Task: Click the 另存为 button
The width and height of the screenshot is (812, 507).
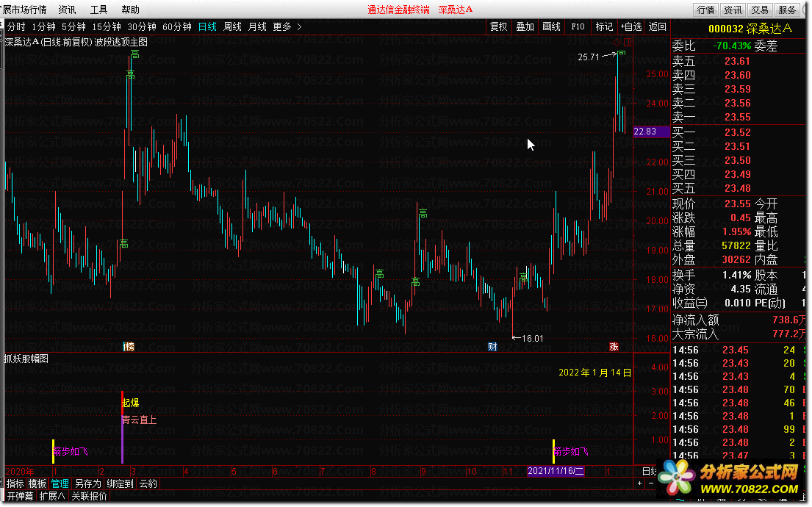Action: (x=88, y=483)
